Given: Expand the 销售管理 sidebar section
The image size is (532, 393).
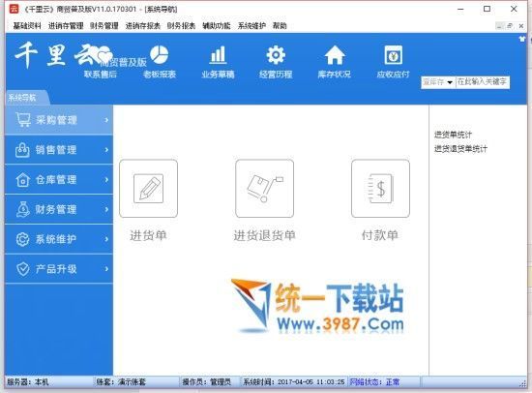Looking at the screenshot, I should (x=59, y=150).
